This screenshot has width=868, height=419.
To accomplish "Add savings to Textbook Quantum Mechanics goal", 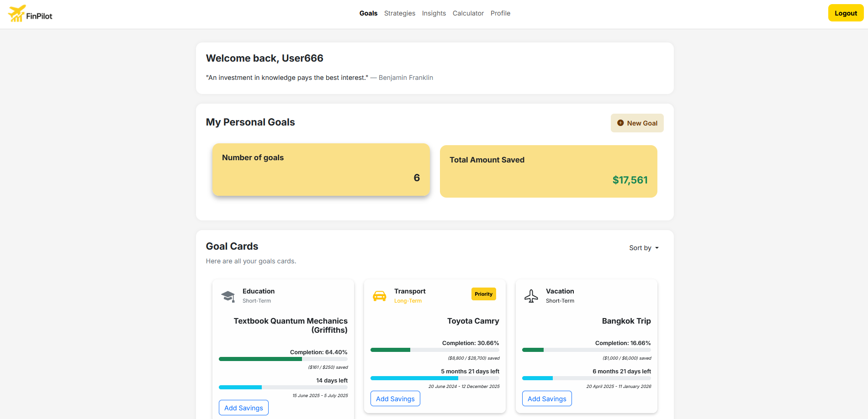I will point(243,408).
